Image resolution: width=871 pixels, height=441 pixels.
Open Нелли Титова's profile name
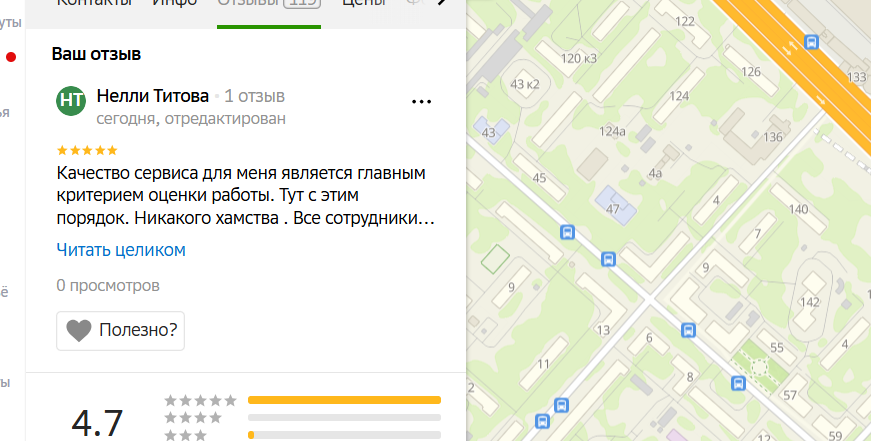pyautogui.click(x=153, y=96)
